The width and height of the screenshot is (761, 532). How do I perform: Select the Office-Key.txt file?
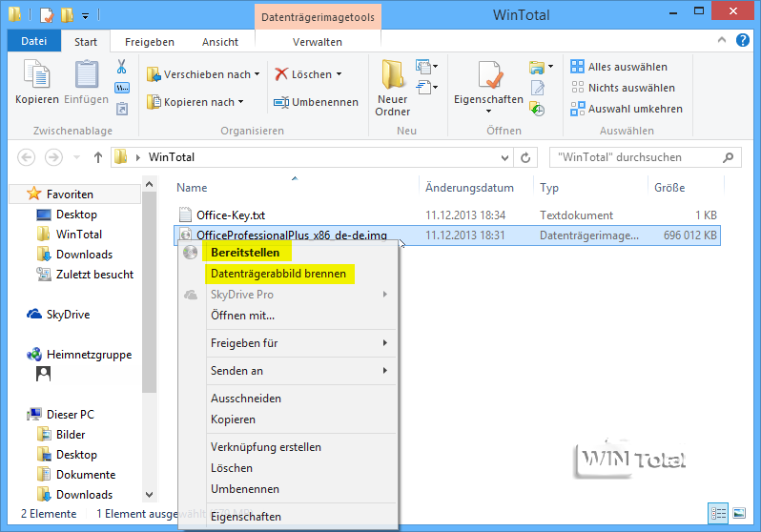(231, 215)
